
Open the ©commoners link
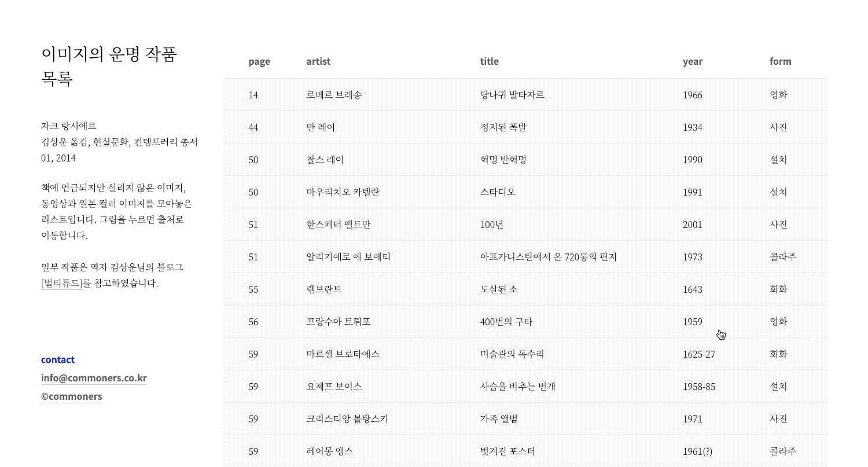point(72,396)
